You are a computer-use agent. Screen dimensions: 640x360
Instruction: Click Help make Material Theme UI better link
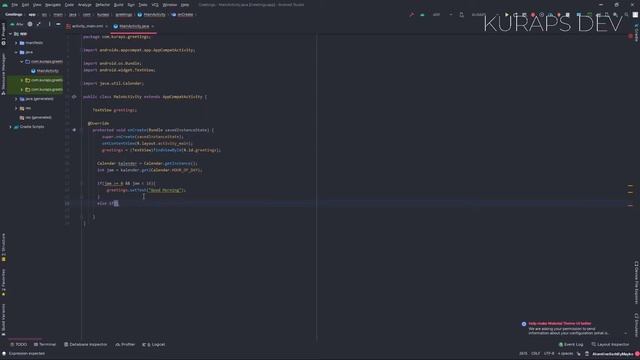560,324
